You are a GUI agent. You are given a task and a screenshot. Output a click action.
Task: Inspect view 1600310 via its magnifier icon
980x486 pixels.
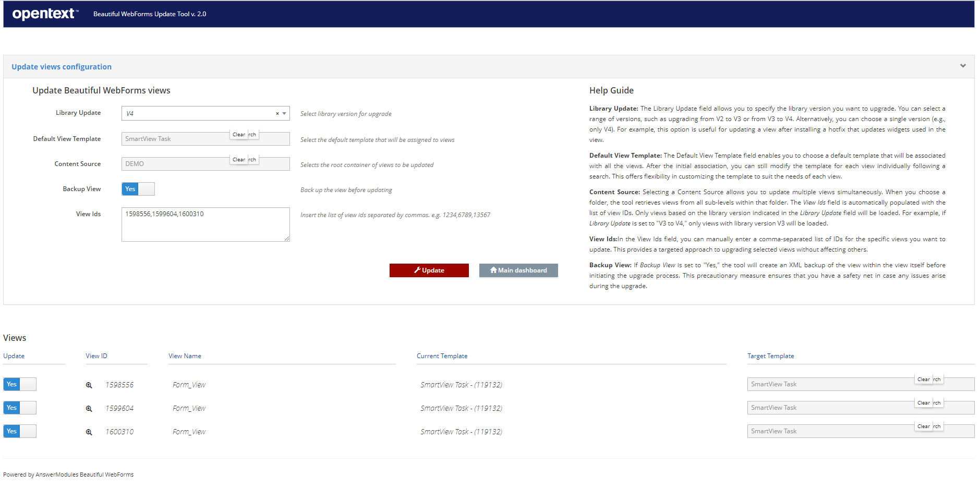click(89, 432)
